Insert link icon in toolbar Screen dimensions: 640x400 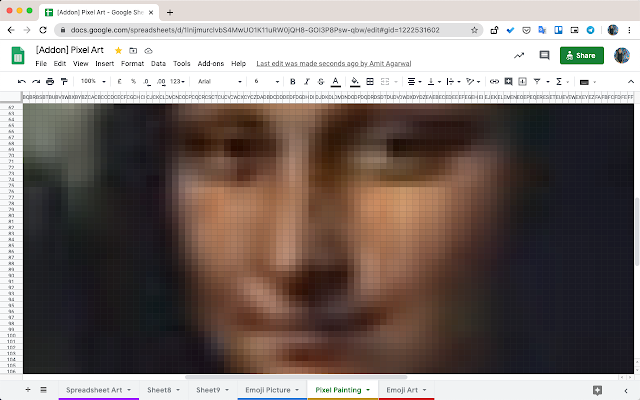point(494,82)
